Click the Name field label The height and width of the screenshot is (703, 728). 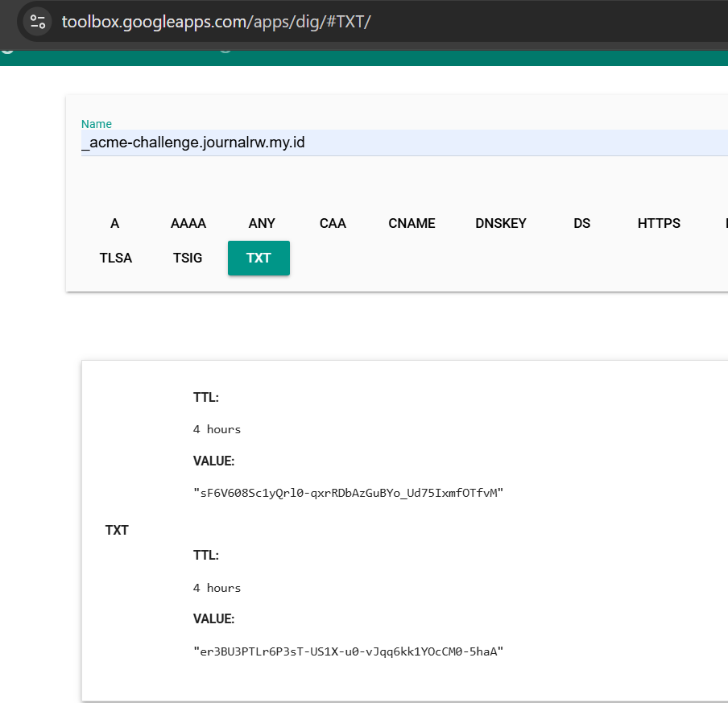tap(96, 124)
